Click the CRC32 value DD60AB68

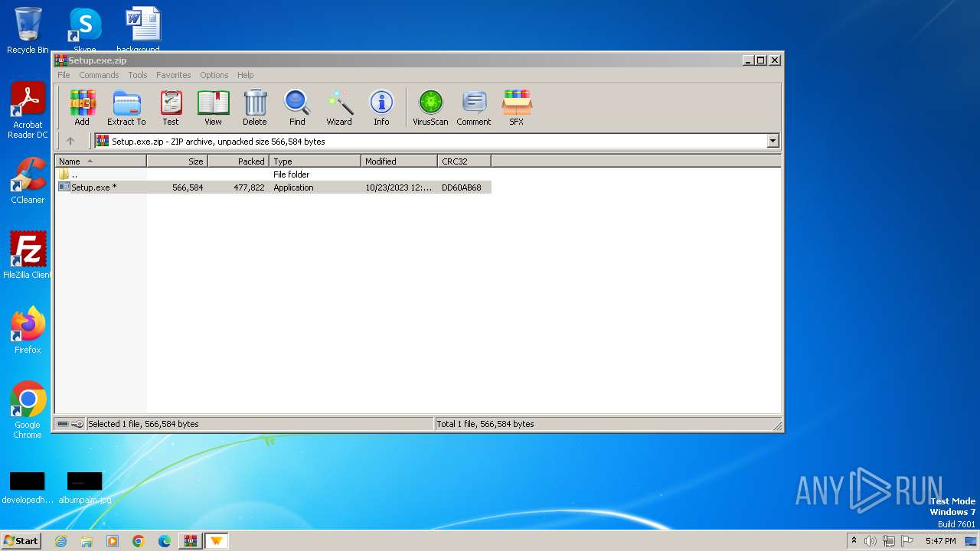[x=461, y=187]
